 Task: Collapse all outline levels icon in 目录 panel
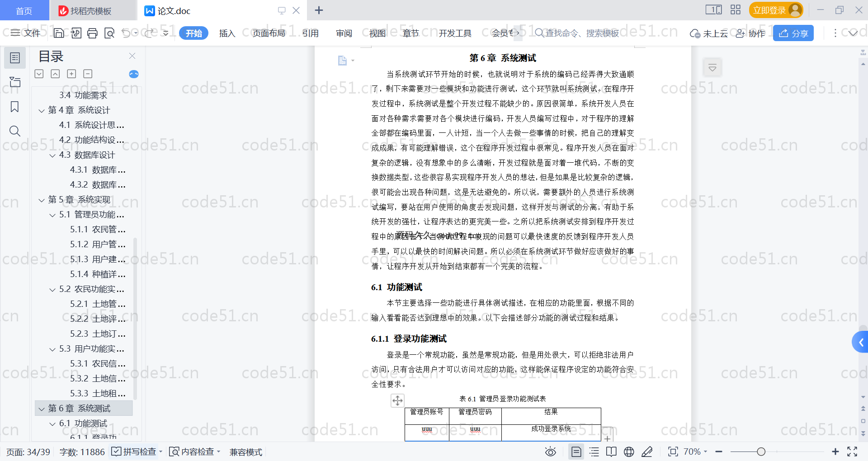point(39,74)
